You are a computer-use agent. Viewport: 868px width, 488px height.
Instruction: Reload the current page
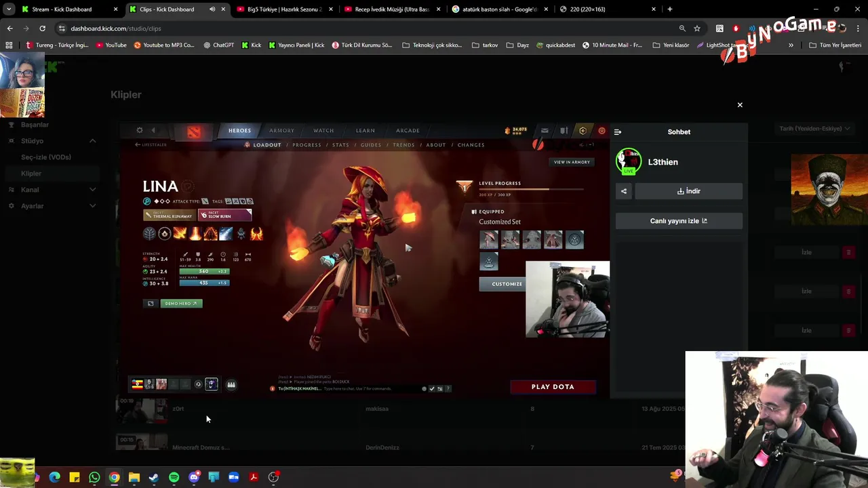coord(42,28)
